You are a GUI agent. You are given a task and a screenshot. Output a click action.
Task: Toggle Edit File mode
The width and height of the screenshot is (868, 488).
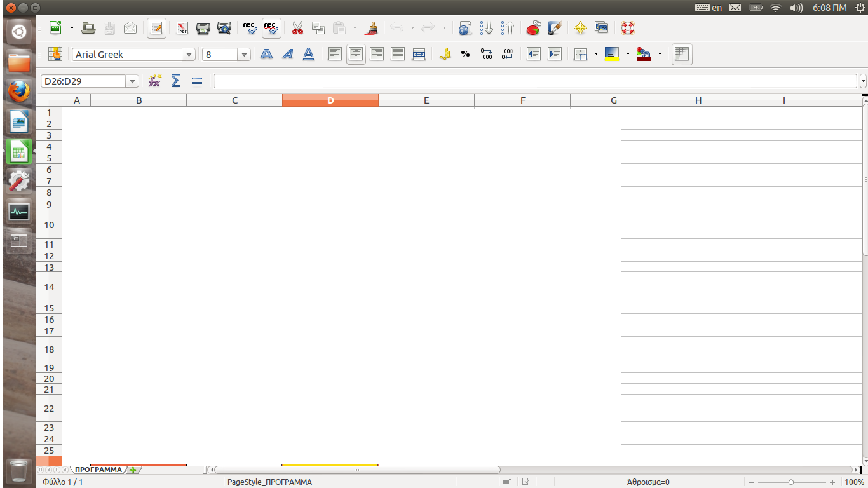(x=156, y=28)
